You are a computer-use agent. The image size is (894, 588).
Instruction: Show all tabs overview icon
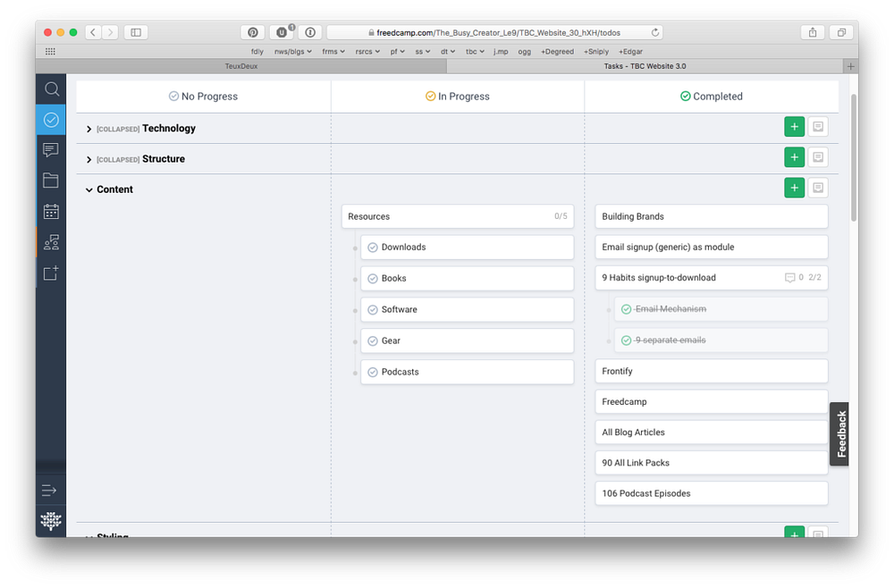[841, 32]
